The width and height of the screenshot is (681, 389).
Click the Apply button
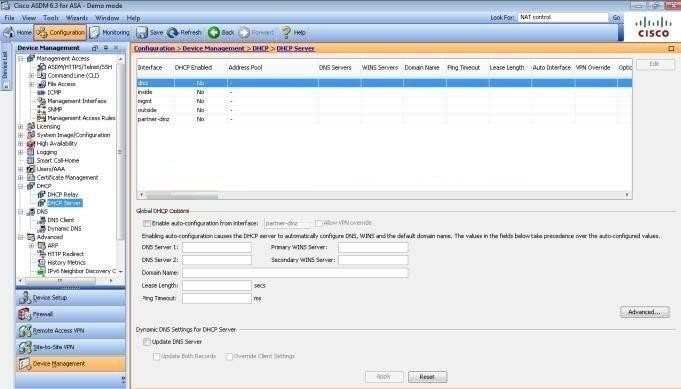point(383,377)
